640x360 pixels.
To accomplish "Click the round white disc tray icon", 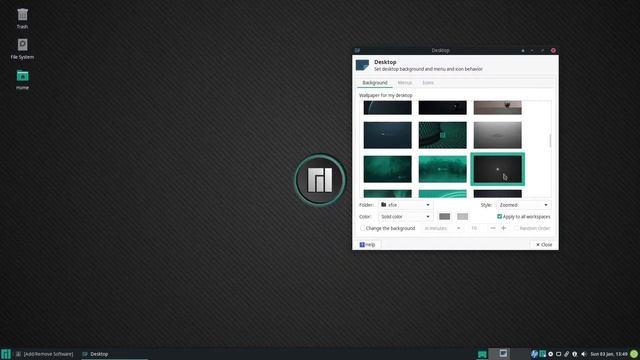I will [551, 354].
